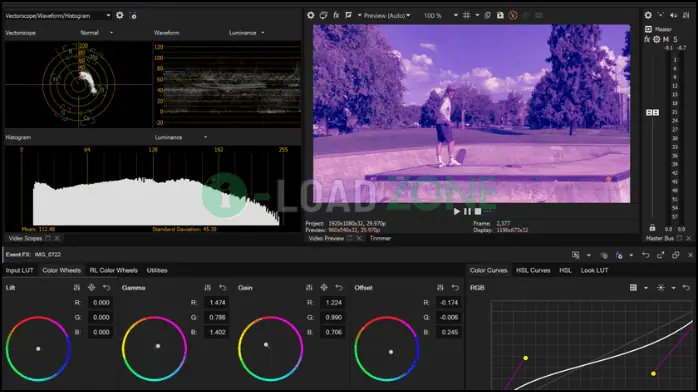Pause the video preview
698x392 pixels.
tap(467, 211)
